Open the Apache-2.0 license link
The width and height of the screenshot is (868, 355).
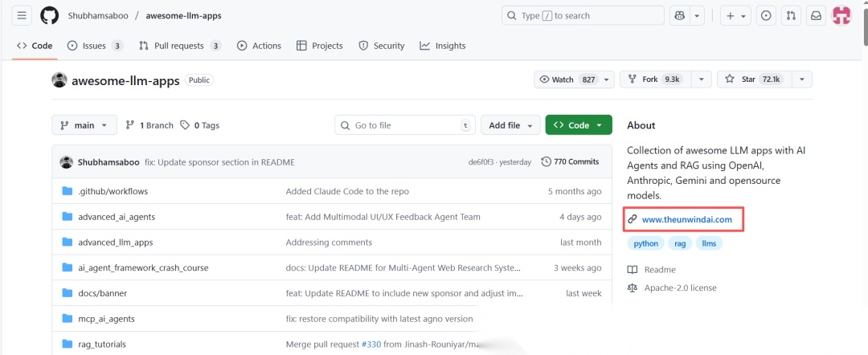point(672,288)
